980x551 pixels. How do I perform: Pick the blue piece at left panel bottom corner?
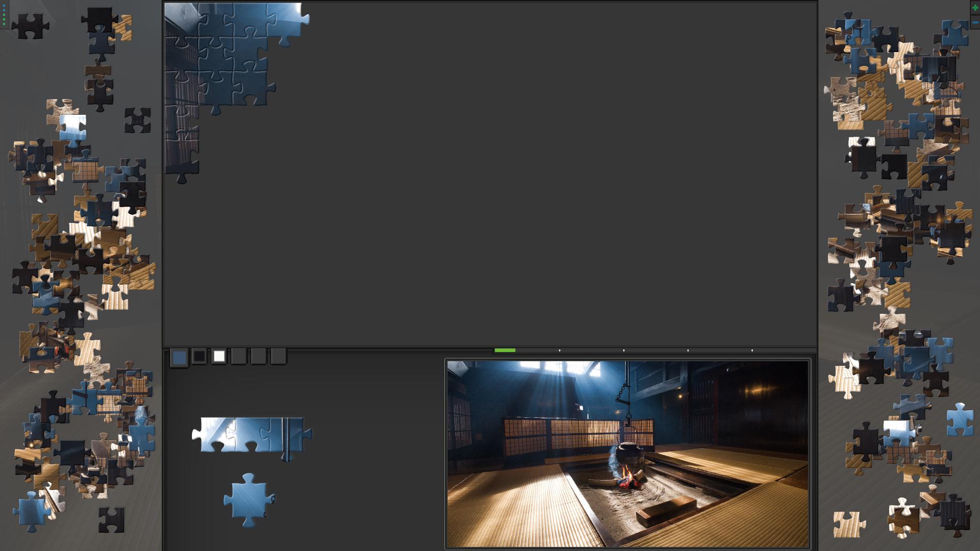(x=32, y=511)
